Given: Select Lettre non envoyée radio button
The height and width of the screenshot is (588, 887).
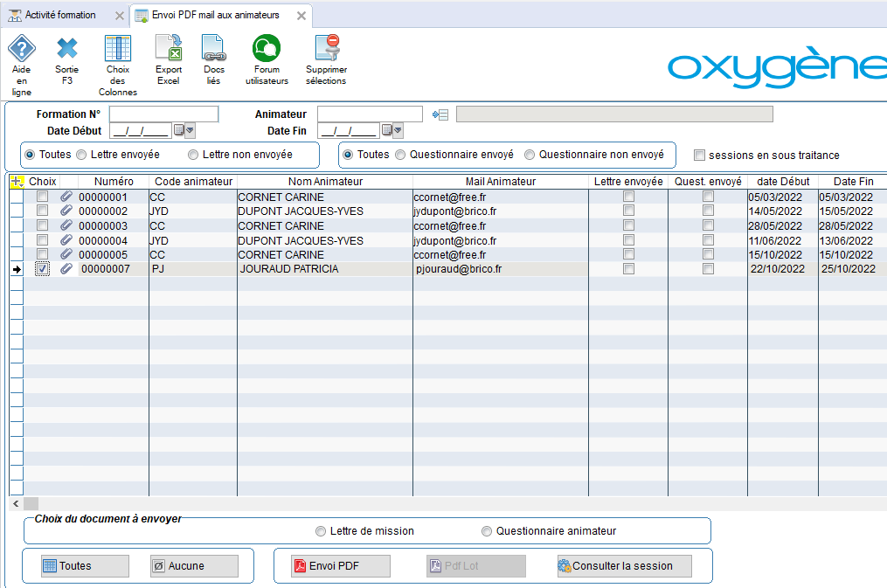Looking at the screenshot, I should (193, 155).
